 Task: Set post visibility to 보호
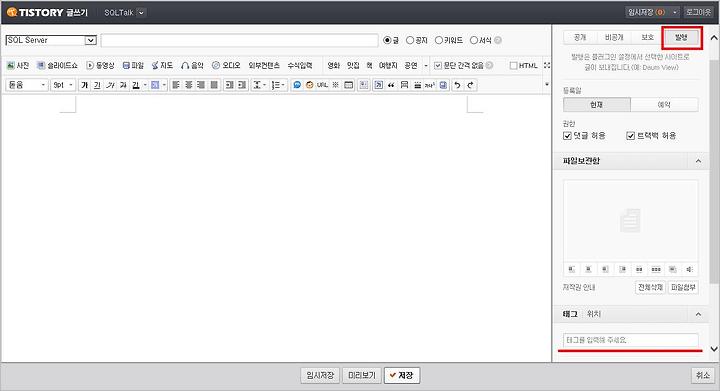647,38
